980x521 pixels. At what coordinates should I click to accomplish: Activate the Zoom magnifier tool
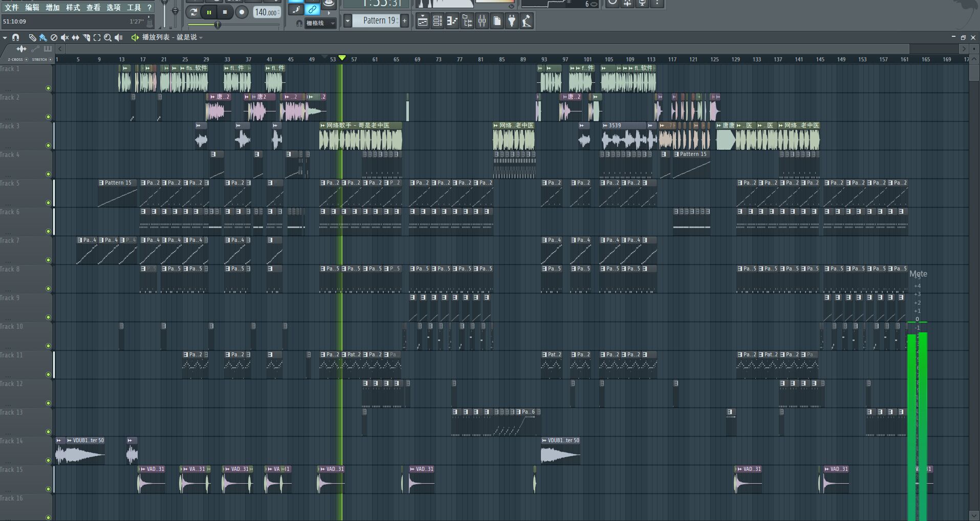click(107, 37)
